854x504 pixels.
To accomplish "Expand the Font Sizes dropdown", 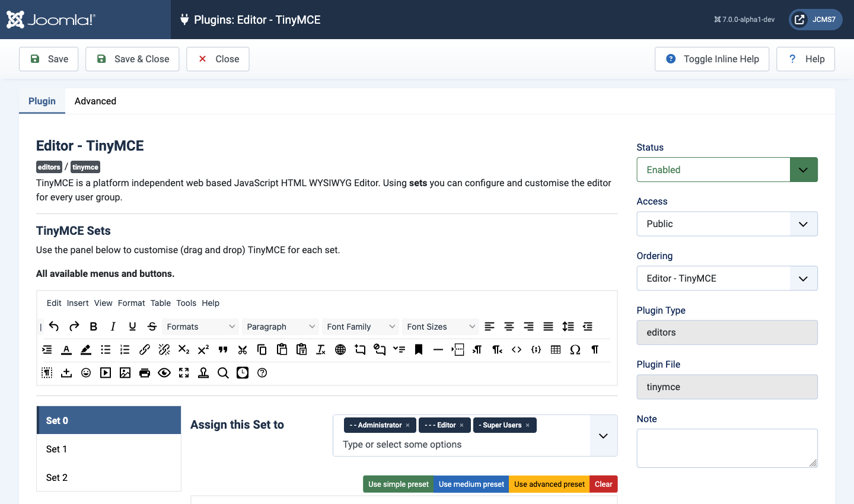I will 441,327.
